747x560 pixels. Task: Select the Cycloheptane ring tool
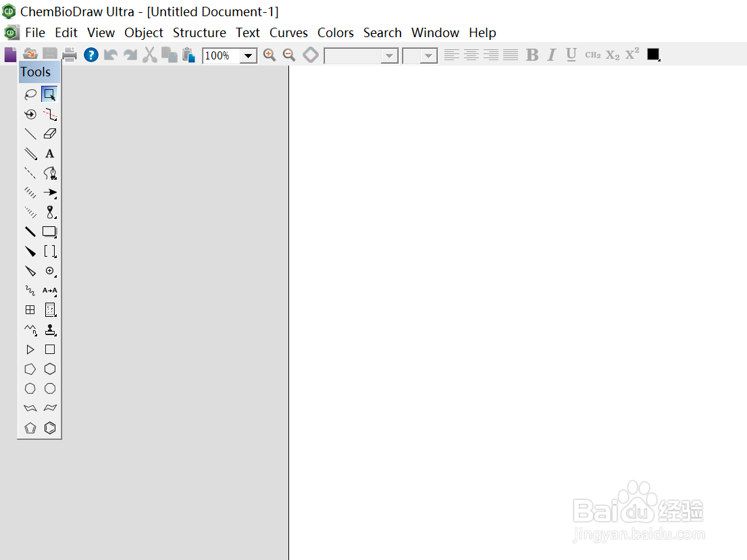click(x=30, y=388)
